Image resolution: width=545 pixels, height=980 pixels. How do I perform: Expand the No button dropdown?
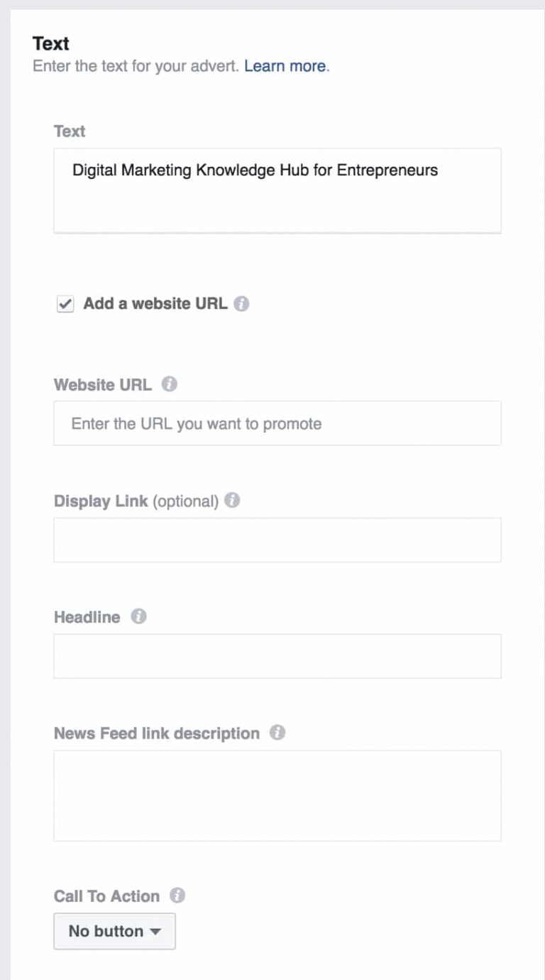(115, 931)
